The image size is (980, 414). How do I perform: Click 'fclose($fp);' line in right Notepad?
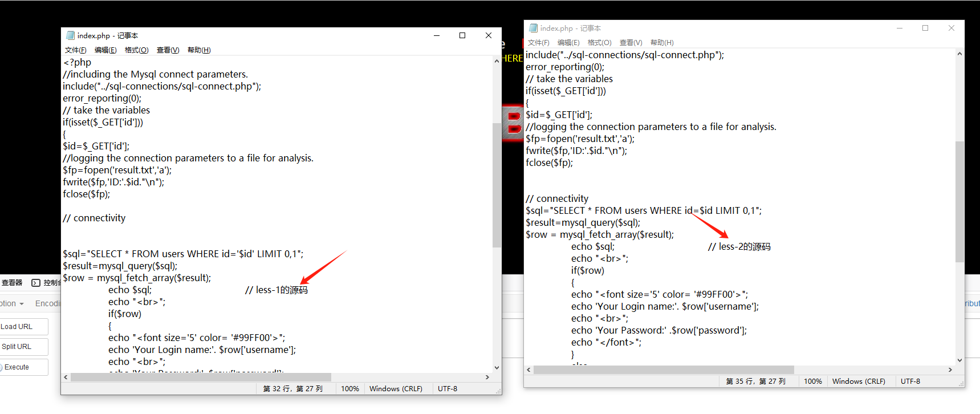click(x=550, y=163)
